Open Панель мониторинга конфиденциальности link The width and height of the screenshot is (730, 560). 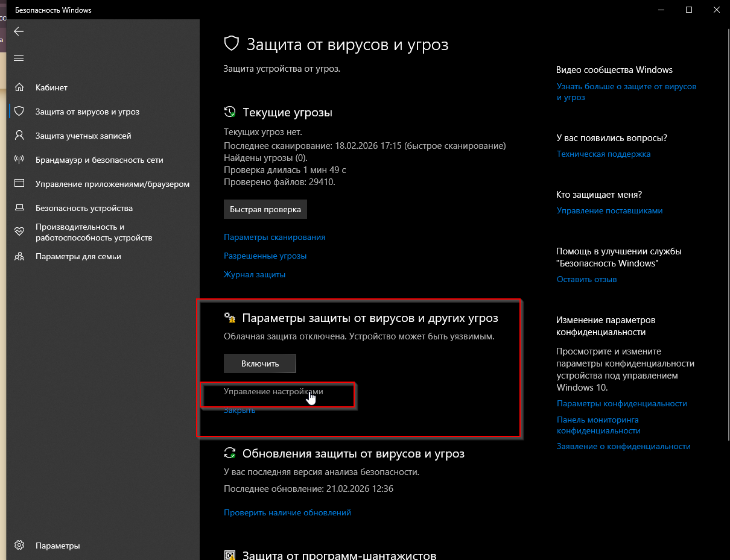point(598,425)
